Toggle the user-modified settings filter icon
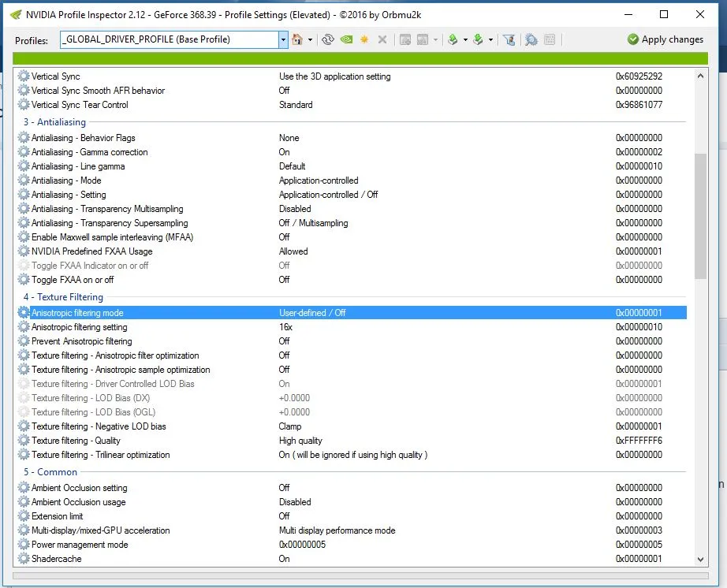Image resolution: width=727 pixels, height=588 pixels. (x=509, y=40)
